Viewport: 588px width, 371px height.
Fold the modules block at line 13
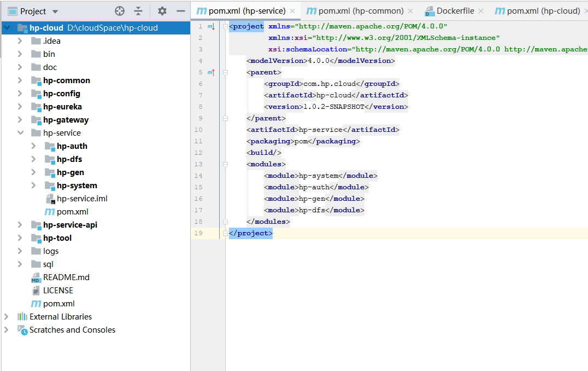(x=225, y=164)
